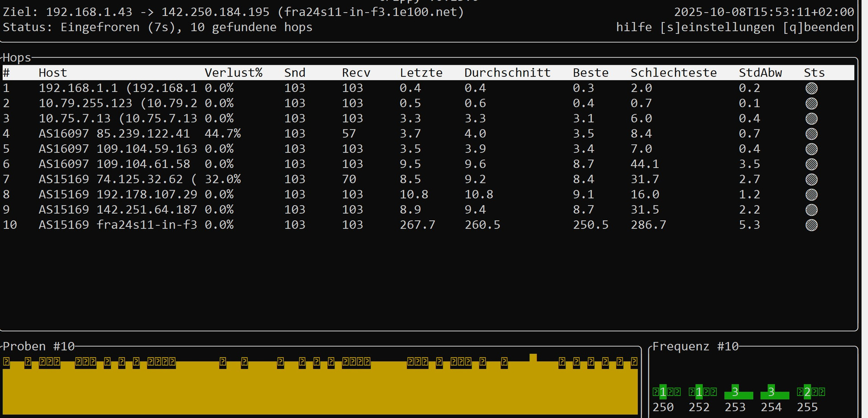Click the status icon in the 74.125.32.62 row
The image size is (868, 418).
coord(811,180)
